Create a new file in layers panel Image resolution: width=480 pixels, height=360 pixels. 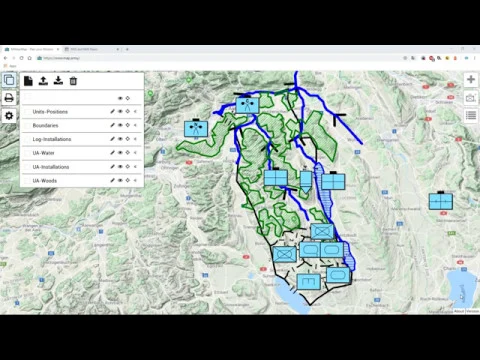[x=28, y=81]
